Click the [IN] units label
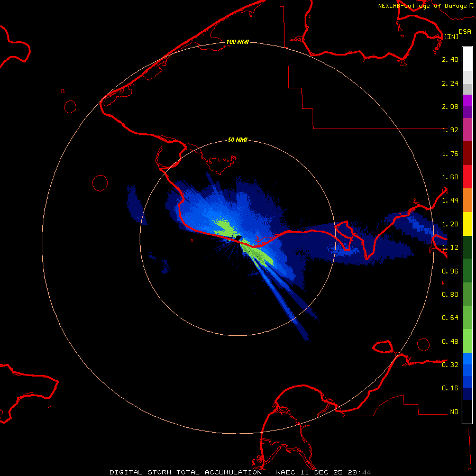This screenshot has width=476, height=476. pyautogui.click(x=451, y=36)
